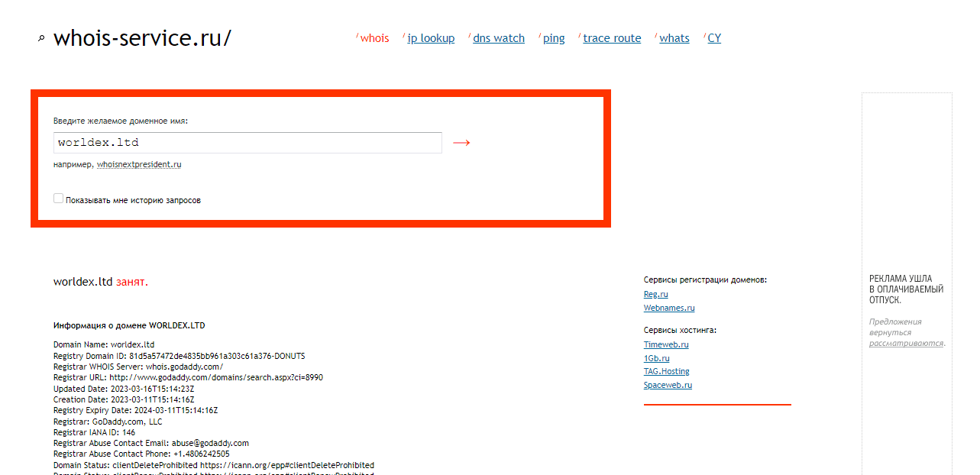Open Timeweb.ru hosting link
This screenshot has height=475, width=980.
[666, 344]
